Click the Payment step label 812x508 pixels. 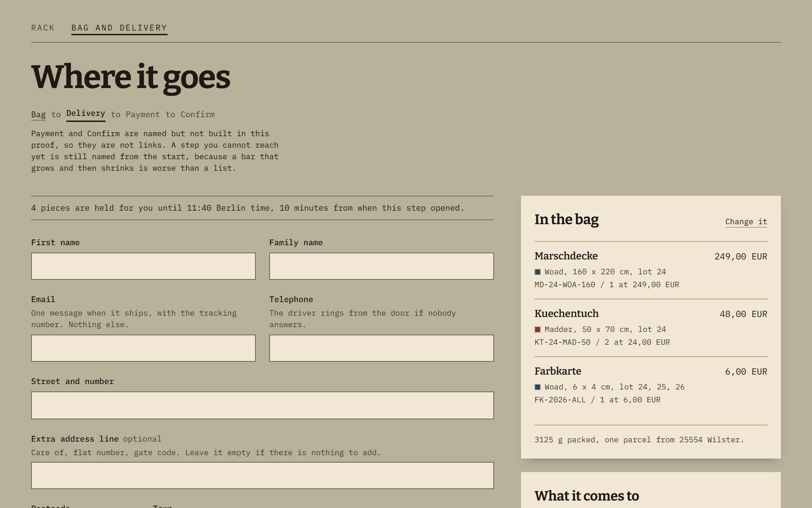(143, 114)
